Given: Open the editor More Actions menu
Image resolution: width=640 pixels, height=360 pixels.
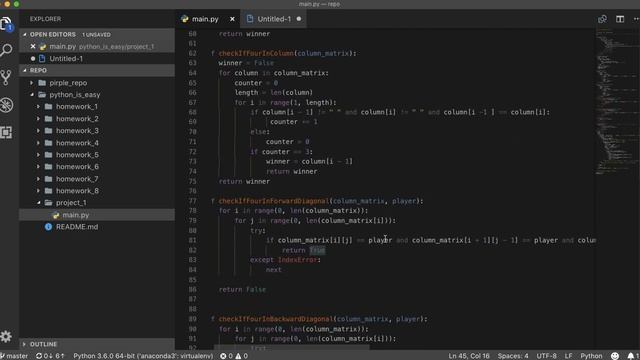Looking at the screenshot, I should pos(636,19).
